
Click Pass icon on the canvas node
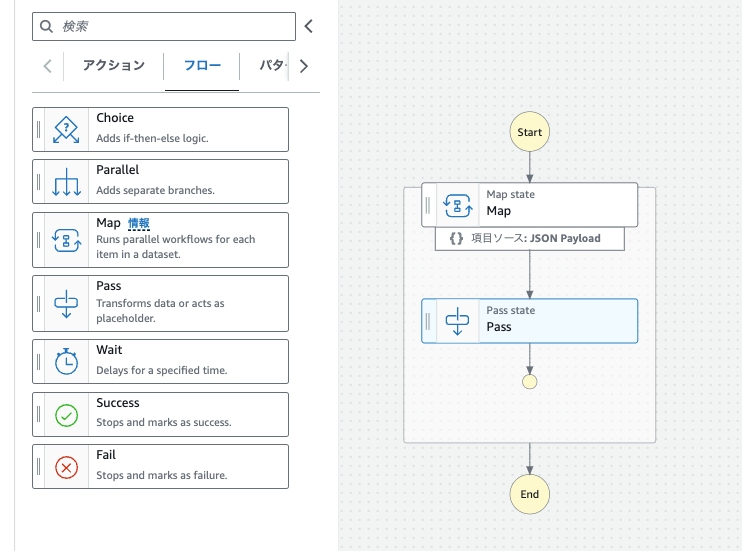pos(457,321)
